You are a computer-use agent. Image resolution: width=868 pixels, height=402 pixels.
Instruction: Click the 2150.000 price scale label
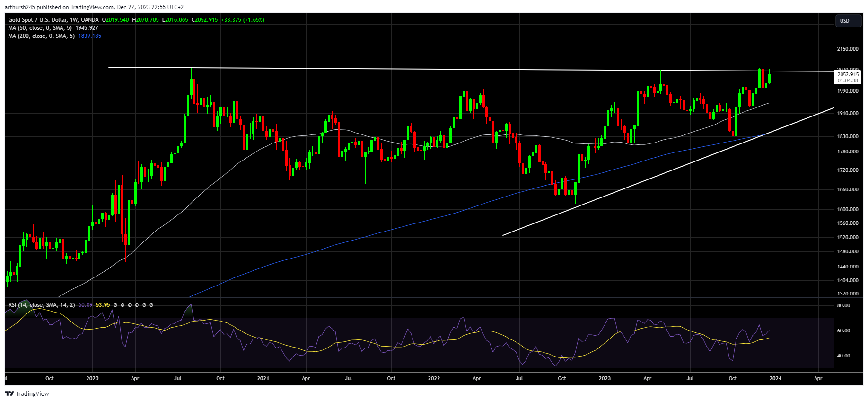(x=848, y=49)
